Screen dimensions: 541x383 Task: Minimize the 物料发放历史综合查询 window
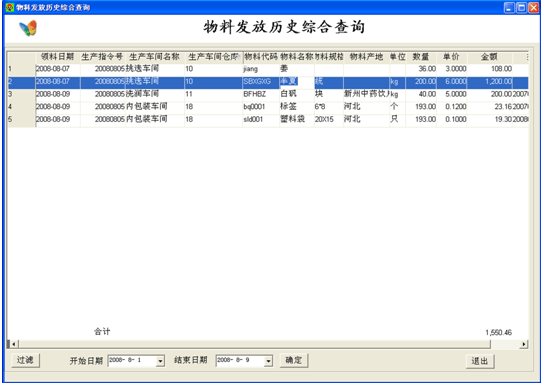coord(509,8)
